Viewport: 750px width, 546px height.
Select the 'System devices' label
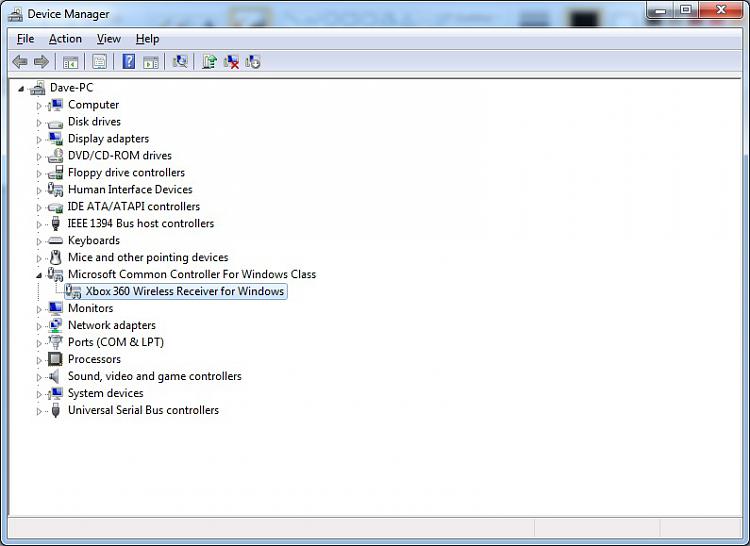(x=106, y=393)
